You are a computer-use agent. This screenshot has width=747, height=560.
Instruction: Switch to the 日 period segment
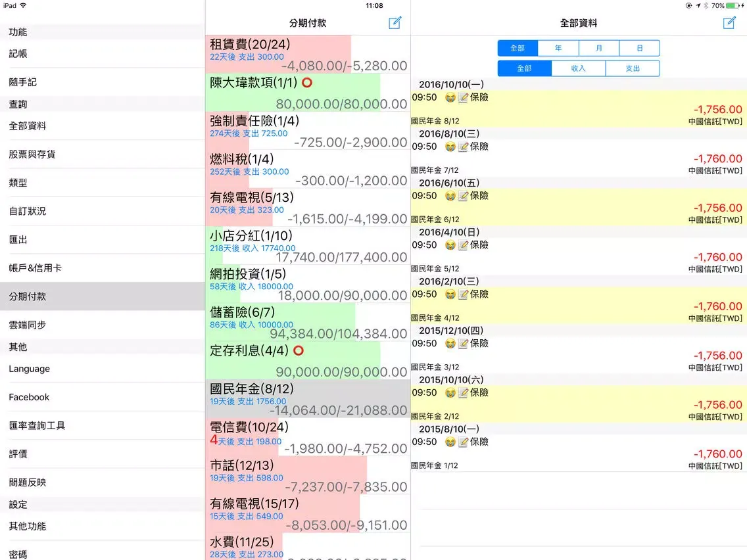point(639,48)
